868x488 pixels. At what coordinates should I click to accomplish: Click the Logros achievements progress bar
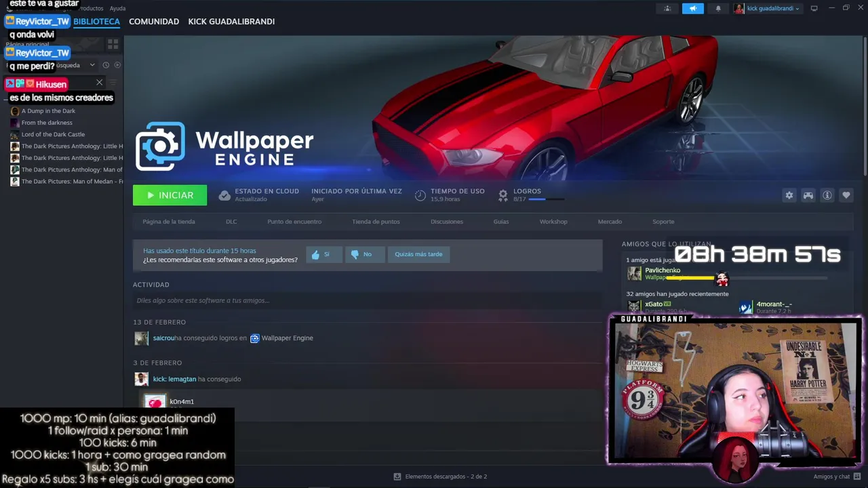click(x=547, y=199)
